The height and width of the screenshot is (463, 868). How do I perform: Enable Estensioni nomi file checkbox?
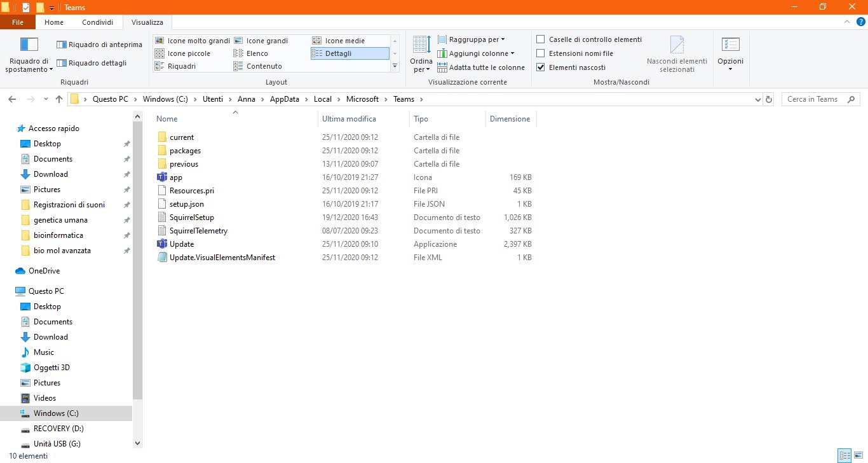[541, 53]
